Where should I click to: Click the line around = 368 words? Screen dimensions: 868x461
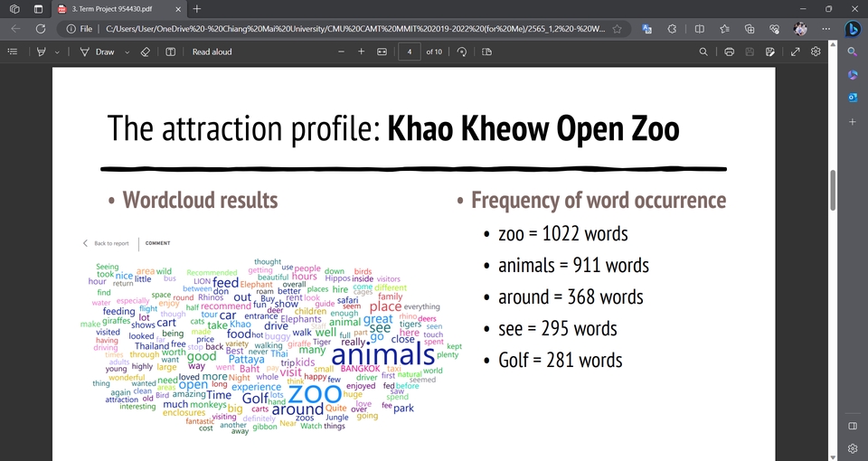pos(571,297)
